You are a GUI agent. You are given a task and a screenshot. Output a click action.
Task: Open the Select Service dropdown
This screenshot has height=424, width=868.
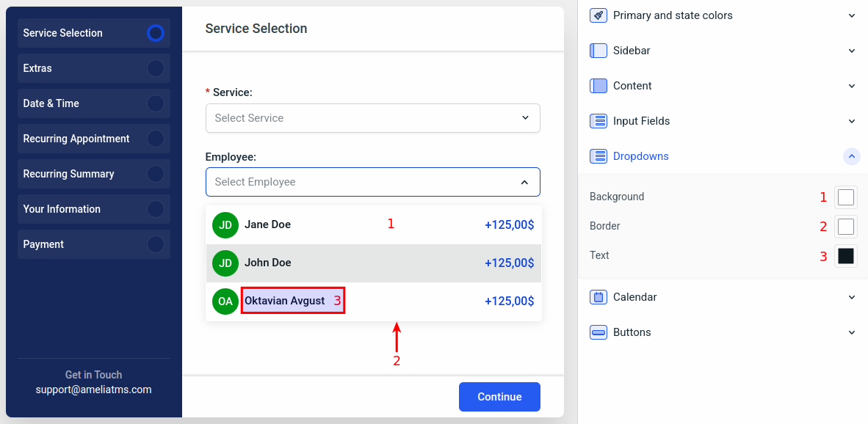pyautogui.click(x=373, y=117)
